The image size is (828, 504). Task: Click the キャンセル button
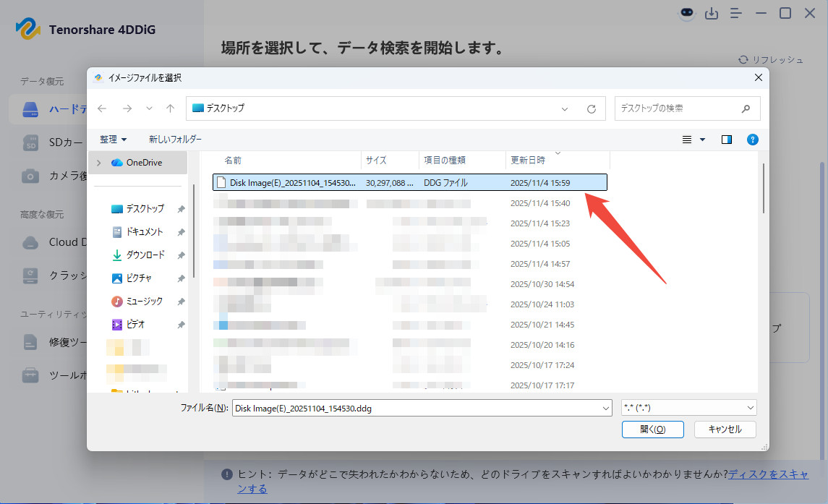725,430
